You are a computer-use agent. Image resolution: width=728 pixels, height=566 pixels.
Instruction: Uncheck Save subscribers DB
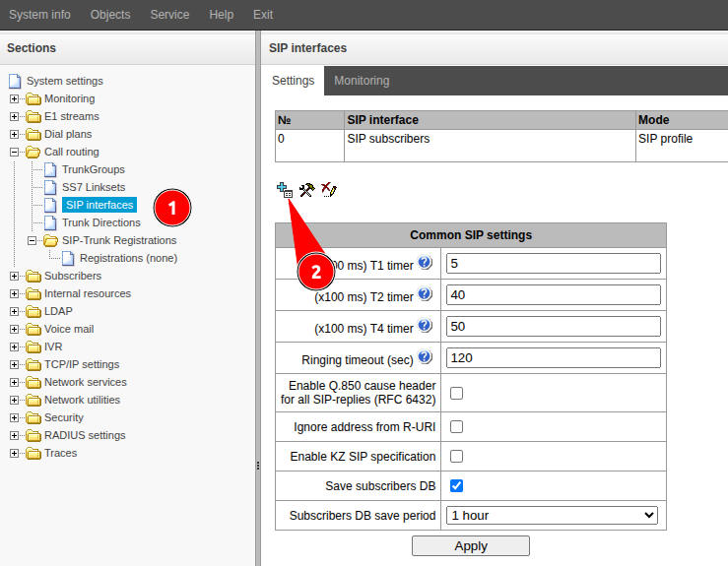(456, 485)
